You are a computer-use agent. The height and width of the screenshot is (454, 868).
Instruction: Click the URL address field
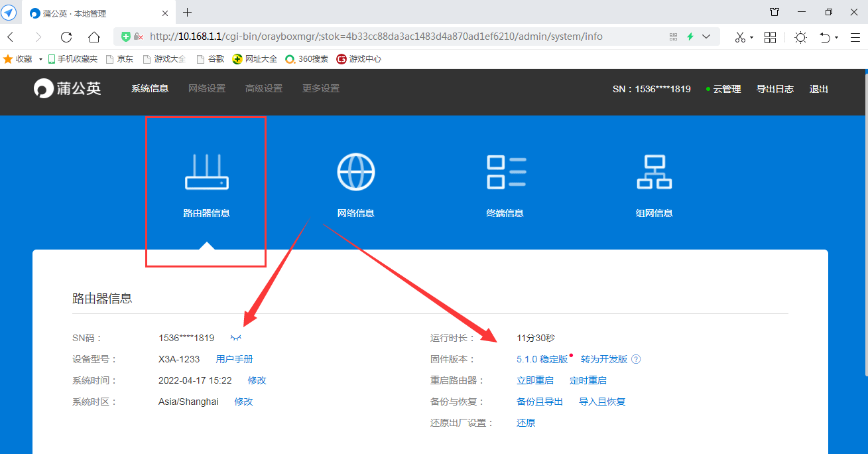(398, 37)
